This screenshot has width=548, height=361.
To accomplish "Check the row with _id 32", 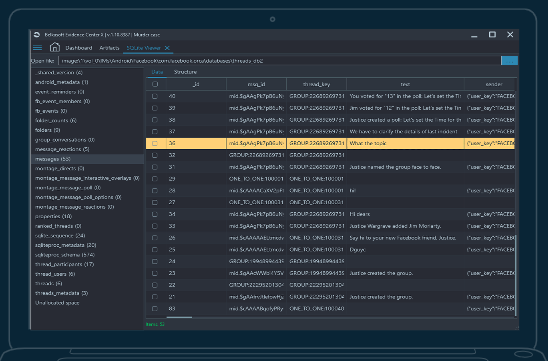I will coord(155,155).
